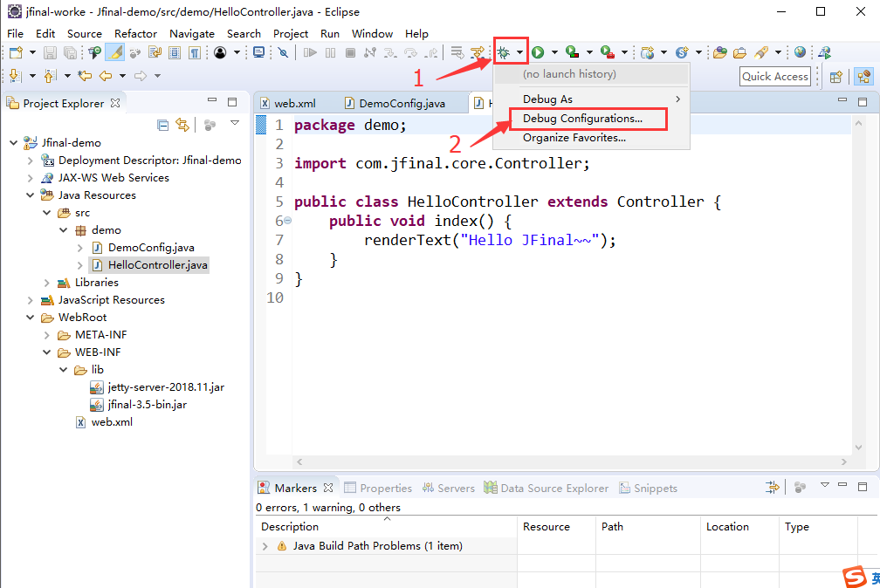Click the Search flashlight toolbar icon
The image size is (880, 588).
click(761, 52)
